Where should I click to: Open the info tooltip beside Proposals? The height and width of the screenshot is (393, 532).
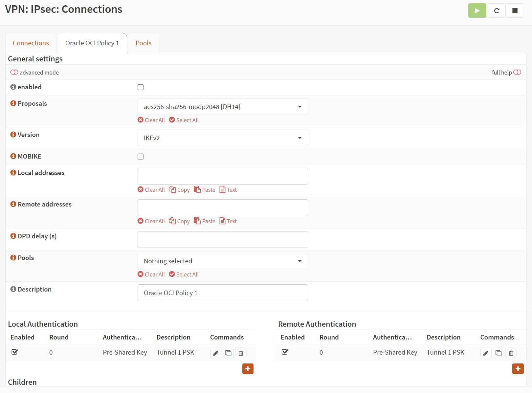click(x=13, y=103)
